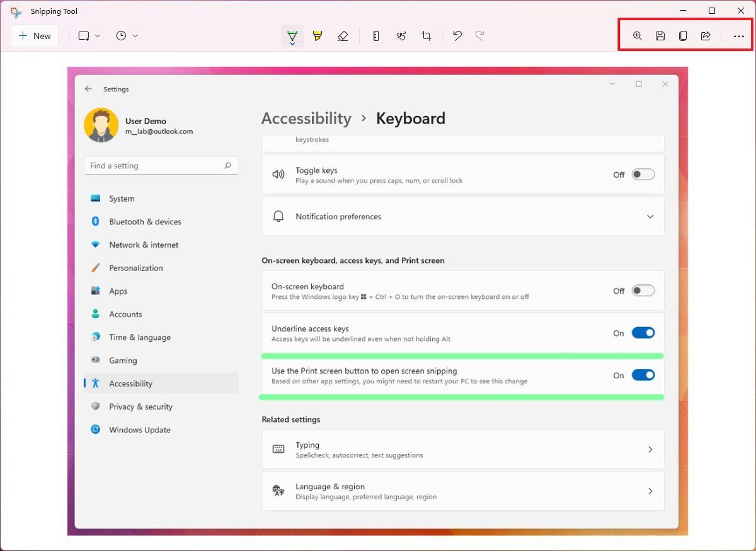The height and width of the screenshot is (551, 756).
Task: Turn off Underline access keys
Action: pos(643,332)
